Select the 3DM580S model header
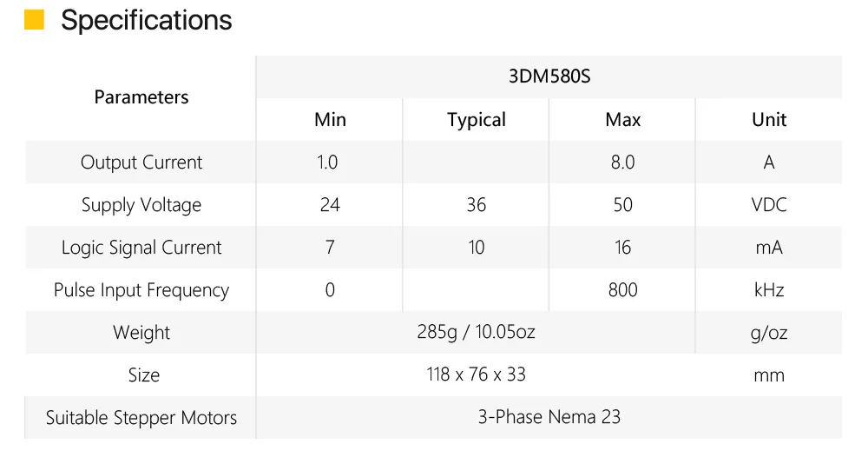Image resolution: width=868 pixels, height=464 pixels. (x=549, y=76)
